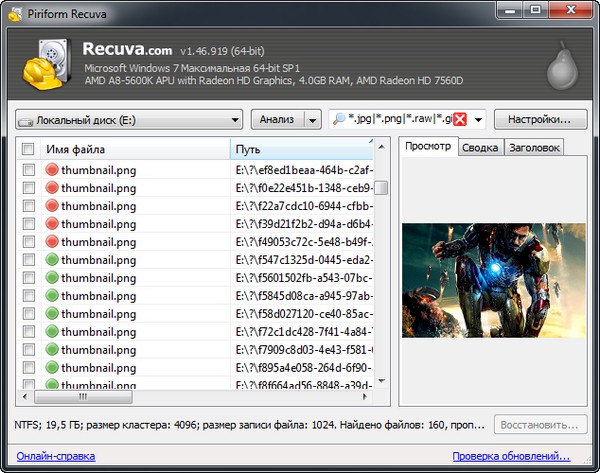Switch to the Заголовок tab
This screenshot has width=600, height=473.
point(534,148)
